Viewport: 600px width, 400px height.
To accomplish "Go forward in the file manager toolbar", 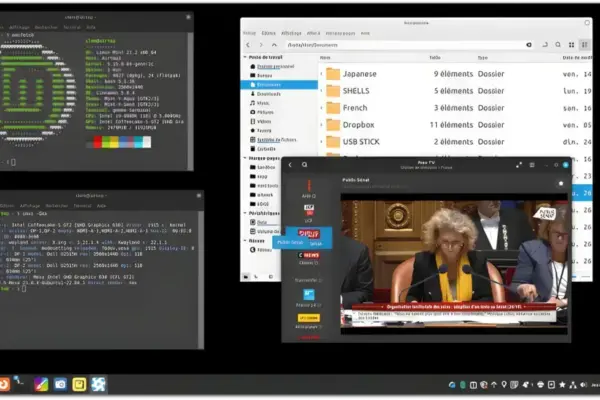I will click(261, 45).
